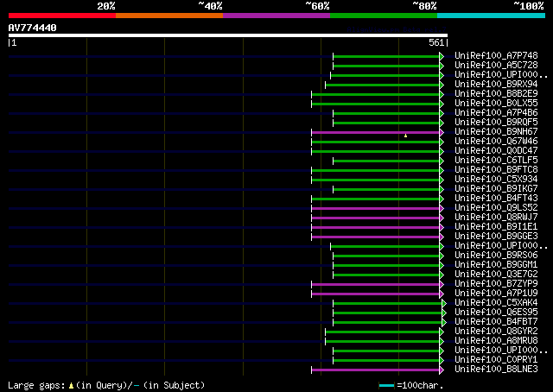Select the UniRef100_Q6ES95 label
This screenshot has width=553, height=392.
coord(496,313)
